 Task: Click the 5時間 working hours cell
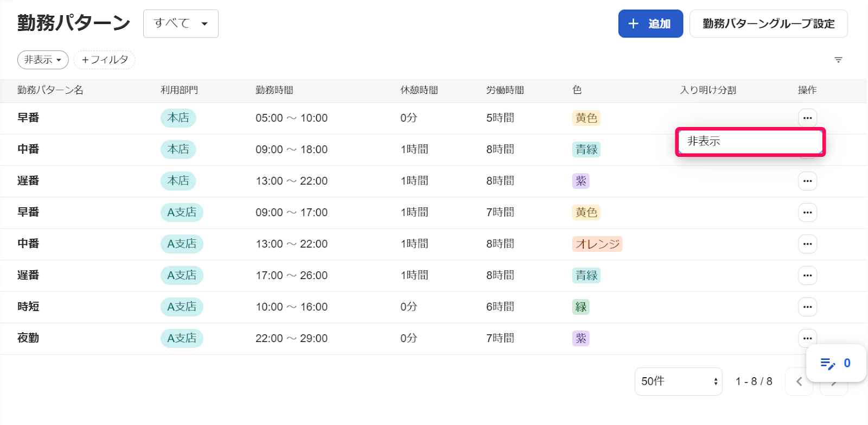pos(500,118)
